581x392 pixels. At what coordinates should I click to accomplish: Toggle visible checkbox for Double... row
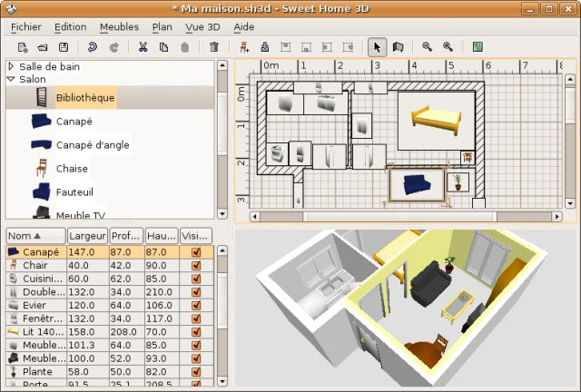click(196, 292)
